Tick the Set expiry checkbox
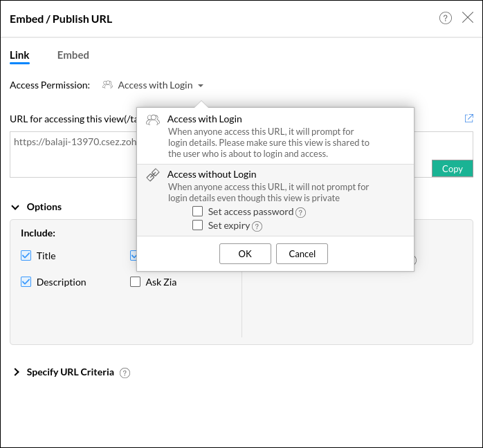Image resolution: width=483 pixels, height=448 pixels. [198, 225]
